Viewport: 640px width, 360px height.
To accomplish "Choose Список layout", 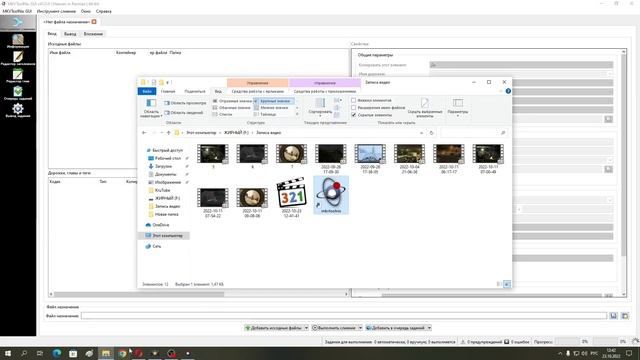I will [222, 114].
